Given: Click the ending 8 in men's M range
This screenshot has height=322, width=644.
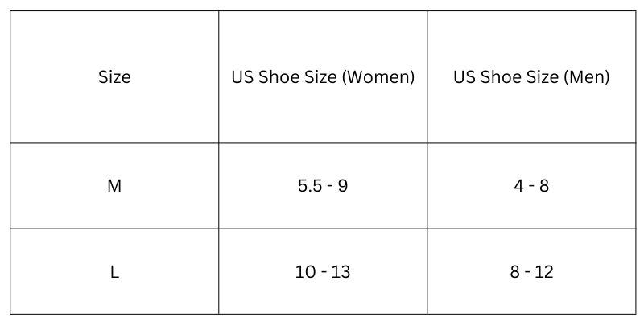Looking at the screenshot, I should [544, 186].
